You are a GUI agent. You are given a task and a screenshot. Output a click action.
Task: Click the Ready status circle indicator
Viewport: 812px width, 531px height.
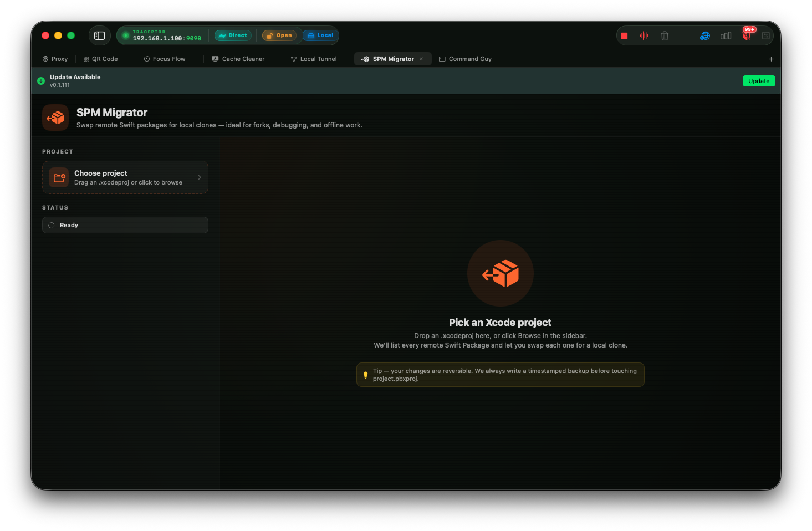51,225
